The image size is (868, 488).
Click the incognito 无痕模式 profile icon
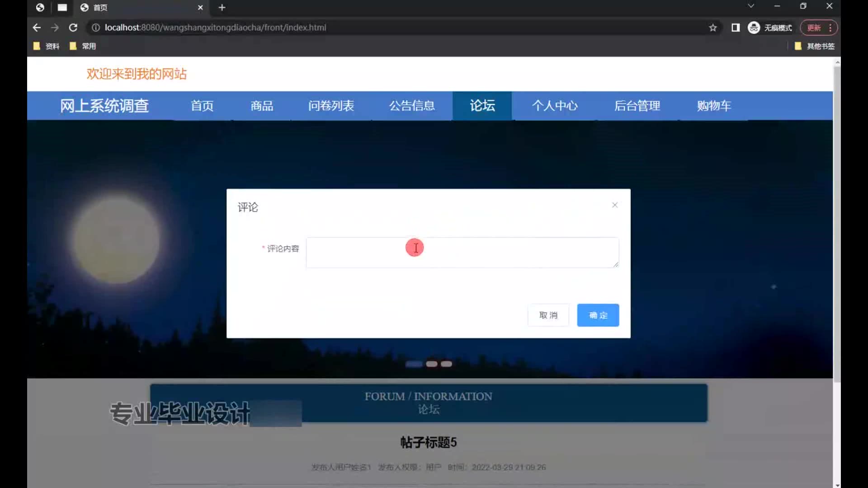(x=754, y=28)
